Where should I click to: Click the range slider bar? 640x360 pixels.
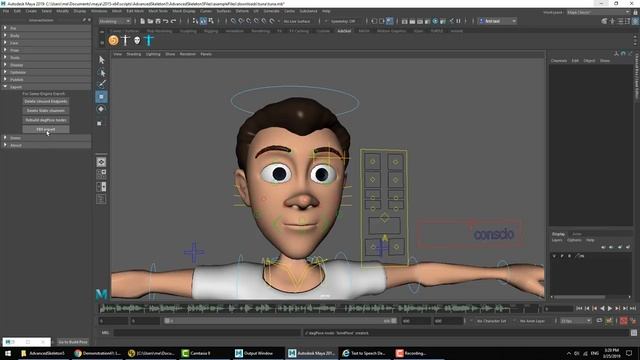[x=280, y=321]
